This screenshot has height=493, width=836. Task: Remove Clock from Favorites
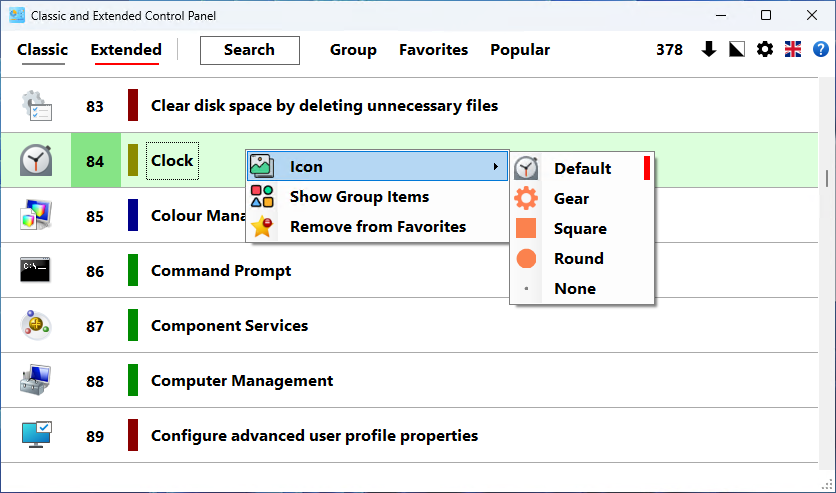[377, 227]
